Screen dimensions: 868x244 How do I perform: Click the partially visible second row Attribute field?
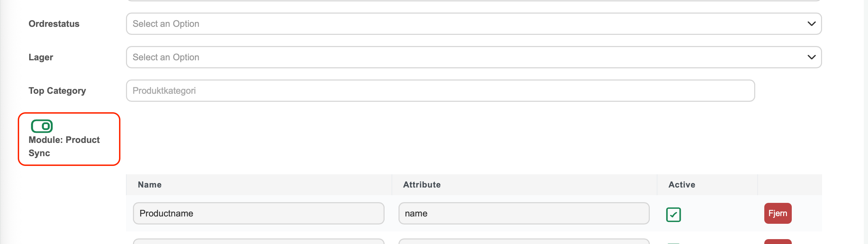[524, 241]
